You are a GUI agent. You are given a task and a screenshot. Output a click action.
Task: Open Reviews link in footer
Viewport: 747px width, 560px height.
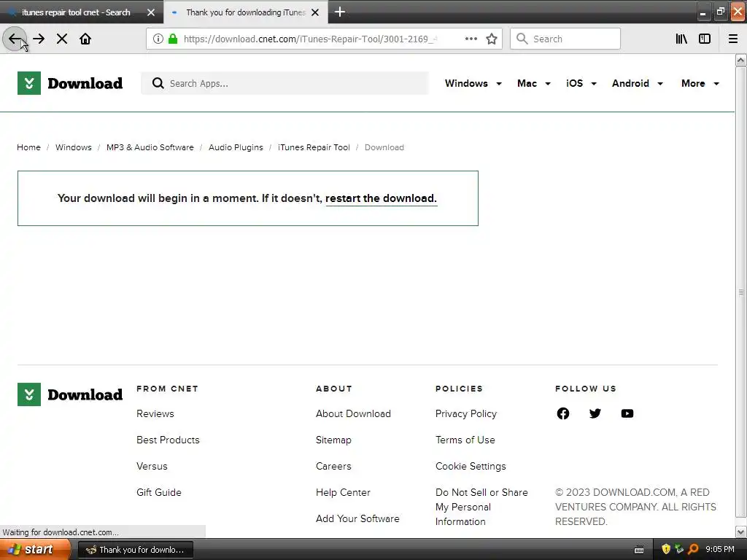coord(155,414)
